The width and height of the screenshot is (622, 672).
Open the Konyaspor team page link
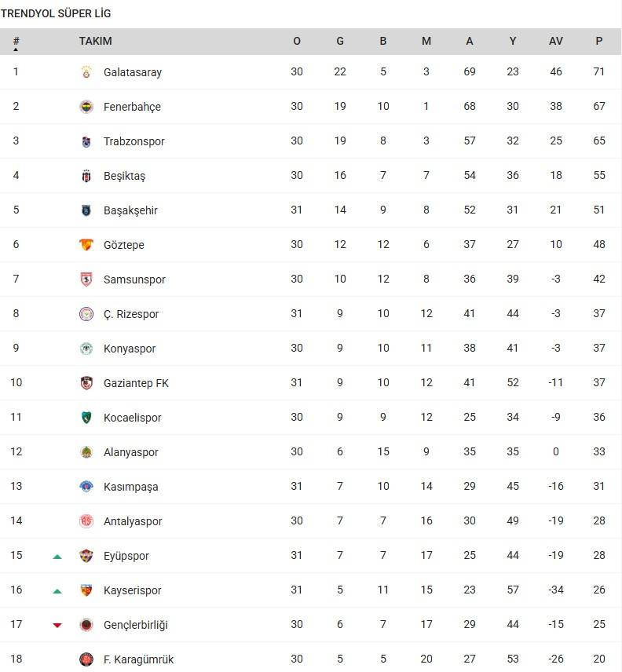pos(130,349)
